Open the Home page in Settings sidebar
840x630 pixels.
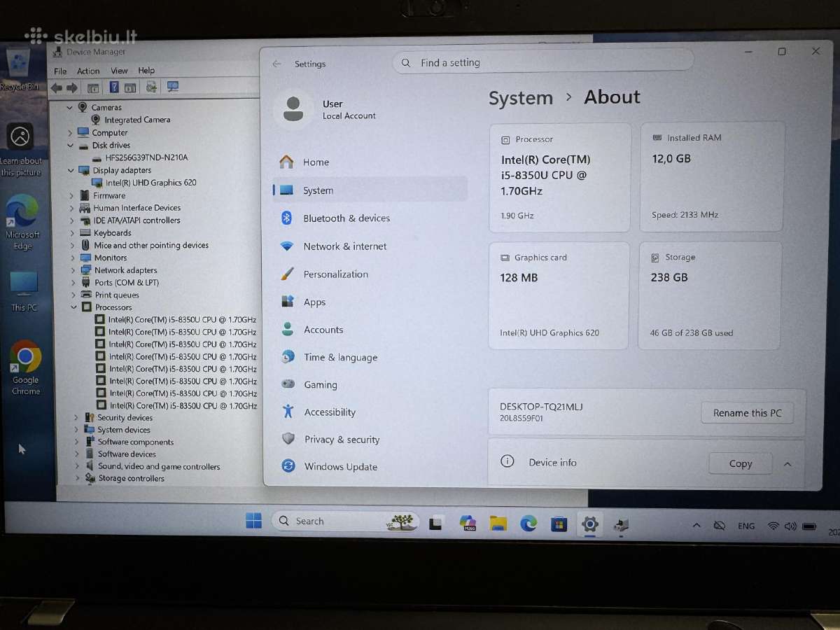(x=304, y=162)
